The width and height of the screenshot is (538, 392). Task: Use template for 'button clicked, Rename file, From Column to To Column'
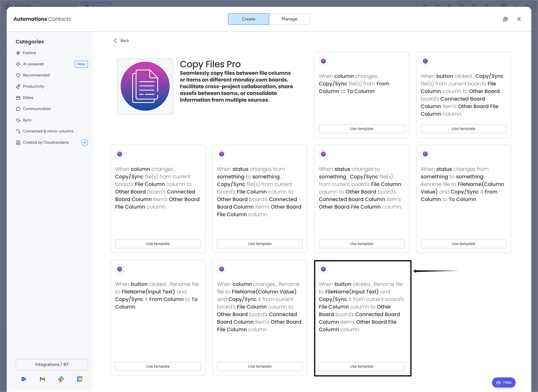pos(158,366)
